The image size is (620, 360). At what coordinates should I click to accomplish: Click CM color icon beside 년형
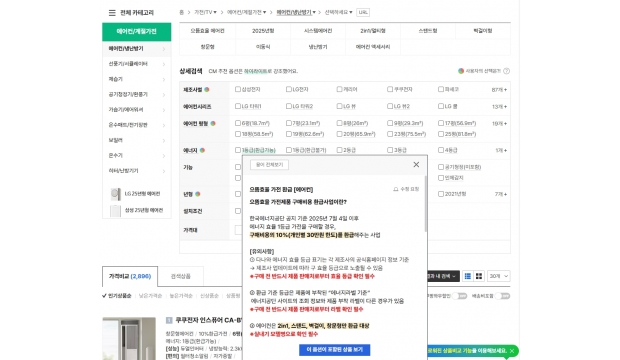point(198,194)
